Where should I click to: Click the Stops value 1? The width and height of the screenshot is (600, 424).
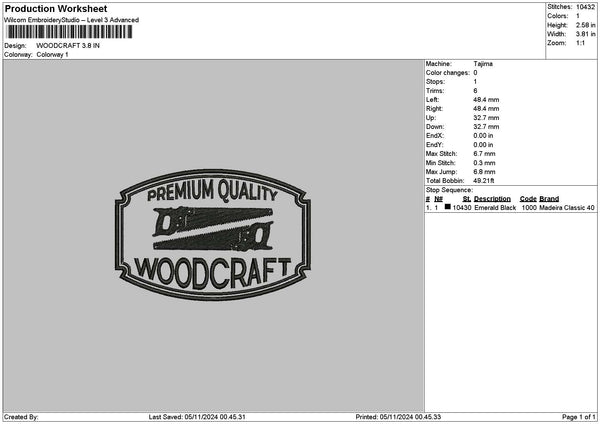pyautogui.click(x=475, y=82)
